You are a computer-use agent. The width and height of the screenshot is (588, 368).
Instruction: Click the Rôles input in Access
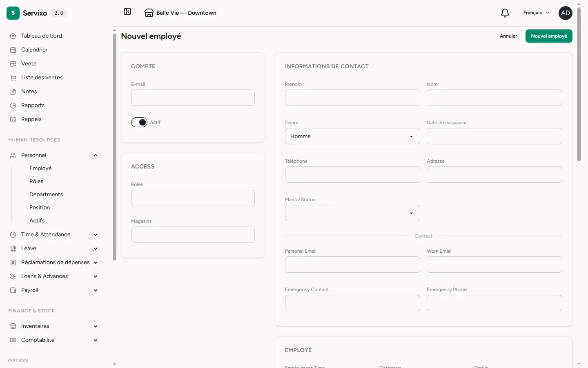[193, 198]
